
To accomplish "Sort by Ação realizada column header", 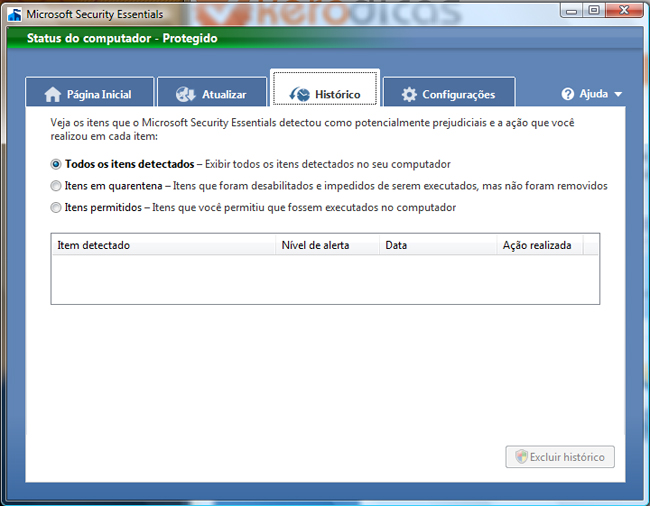I will pyautogui.click(x=540, y=245).
